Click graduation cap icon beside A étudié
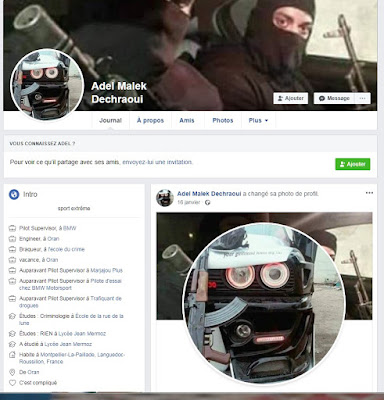Viewport: 384px width, 400px height. pyautogui.click(x=12, y=344)
